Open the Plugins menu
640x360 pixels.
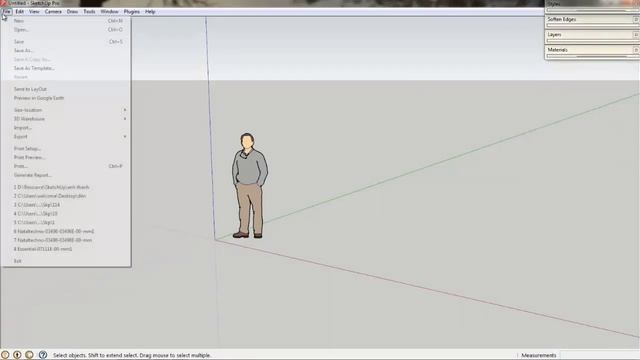[131, 12]
